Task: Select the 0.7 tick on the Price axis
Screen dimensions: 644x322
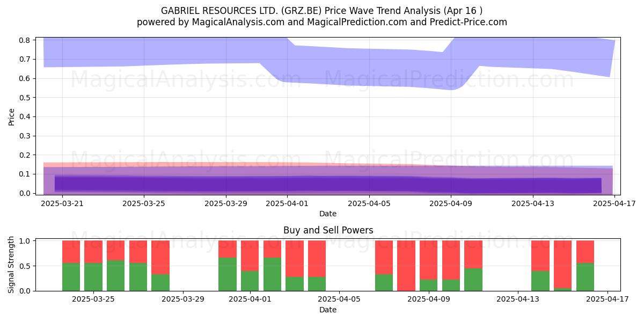Action: 26,59
